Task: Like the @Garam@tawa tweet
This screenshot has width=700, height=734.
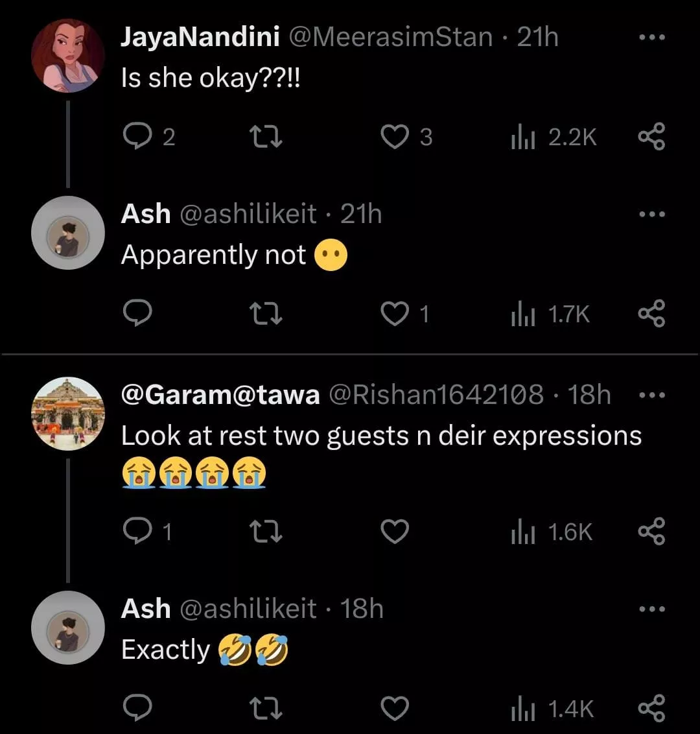Action: coord(395,532)
